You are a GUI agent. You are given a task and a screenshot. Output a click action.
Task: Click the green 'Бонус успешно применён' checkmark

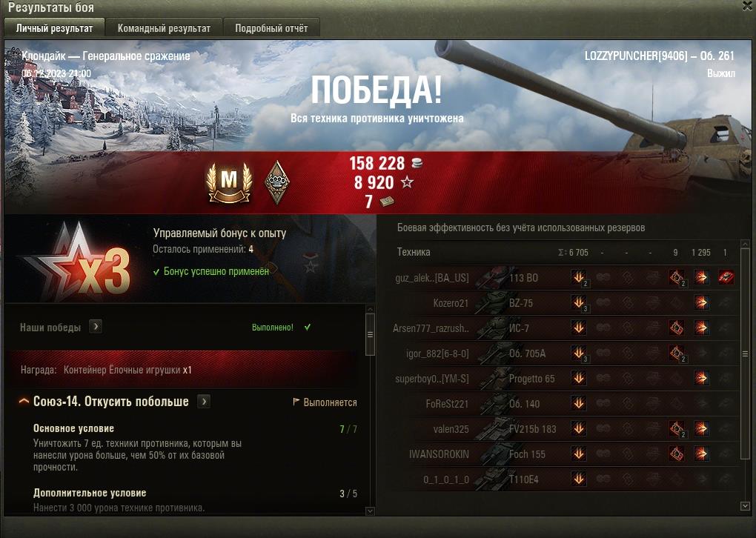point(156,272)
